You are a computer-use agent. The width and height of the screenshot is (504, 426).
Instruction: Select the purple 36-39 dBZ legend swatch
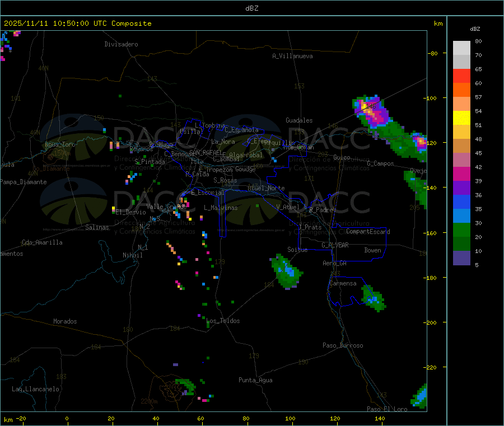461,188
